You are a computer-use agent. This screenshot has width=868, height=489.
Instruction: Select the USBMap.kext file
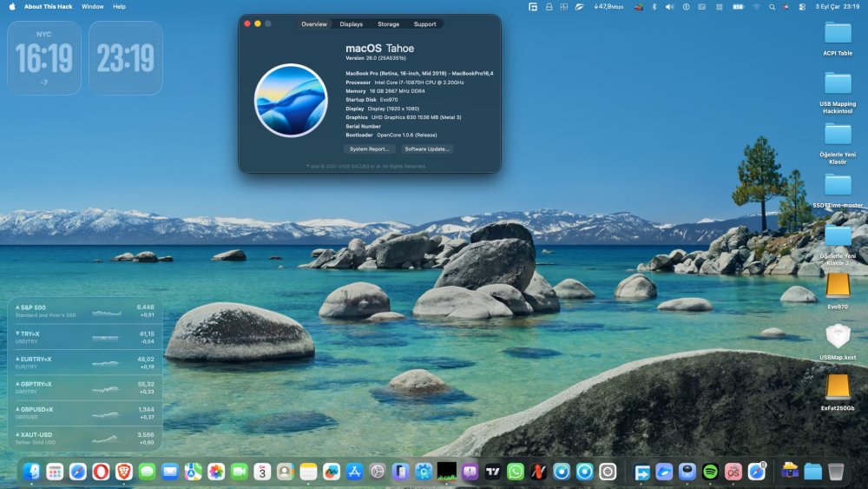tap(838, 341)
